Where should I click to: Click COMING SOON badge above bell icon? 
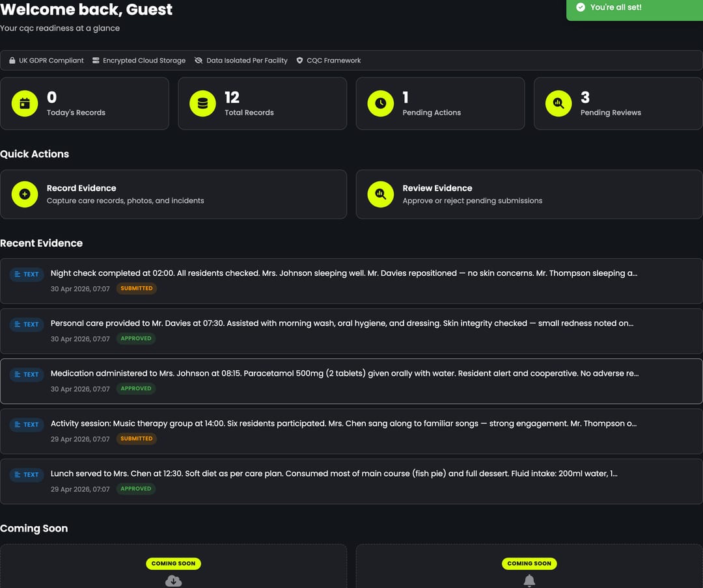pos(529,563)
